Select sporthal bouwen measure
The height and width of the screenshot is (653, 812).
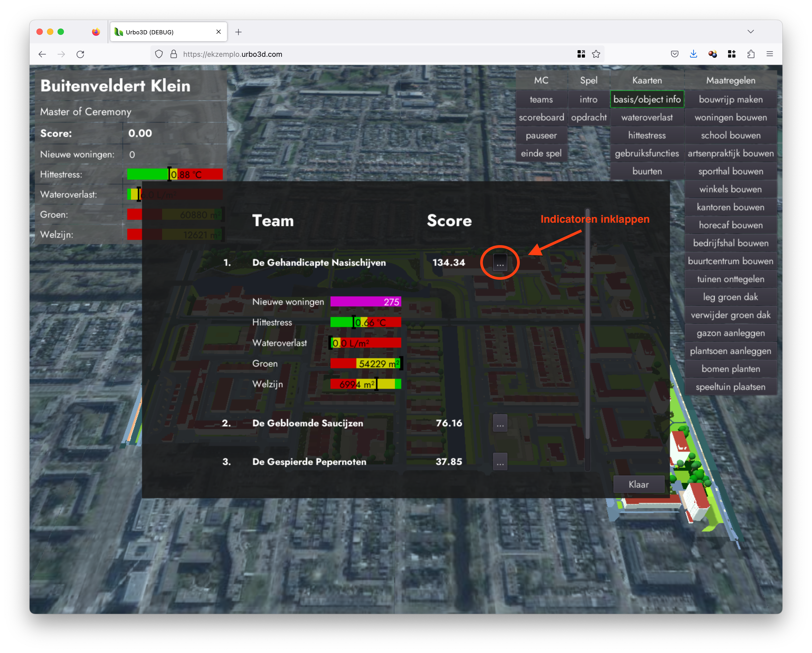click(731, 171)
